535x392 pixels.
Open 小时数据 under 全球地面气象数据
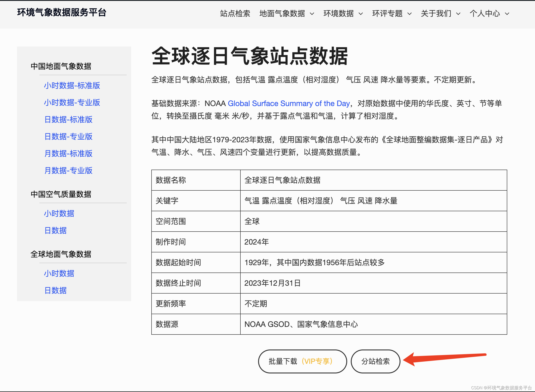(x=59, y=273)
